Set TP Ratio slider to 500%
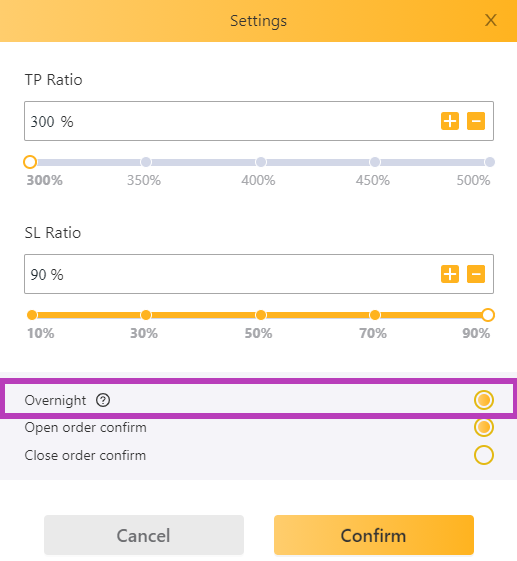 point(489,162)
